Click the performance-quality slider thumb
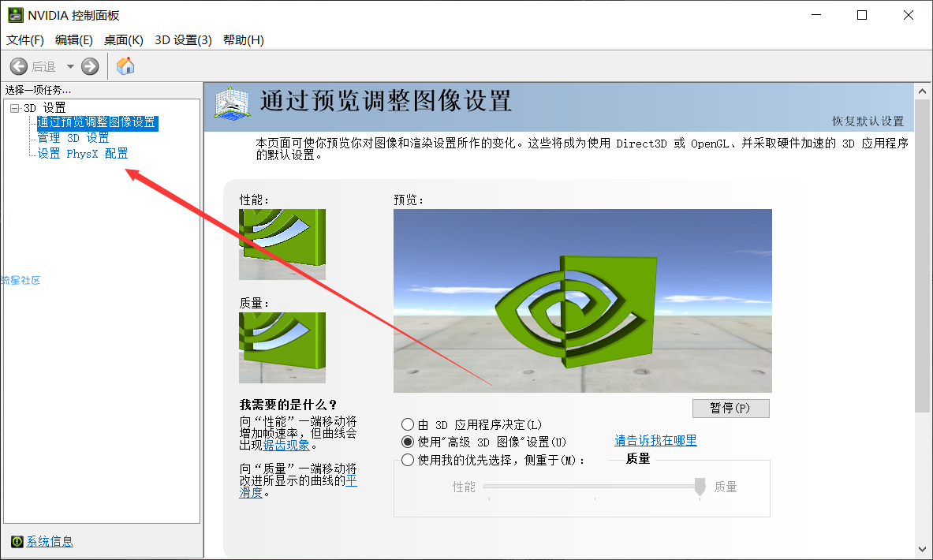Image resolution: width=933 pixels, height=560 pixels. pyautogui.click(x=700, y=486)
